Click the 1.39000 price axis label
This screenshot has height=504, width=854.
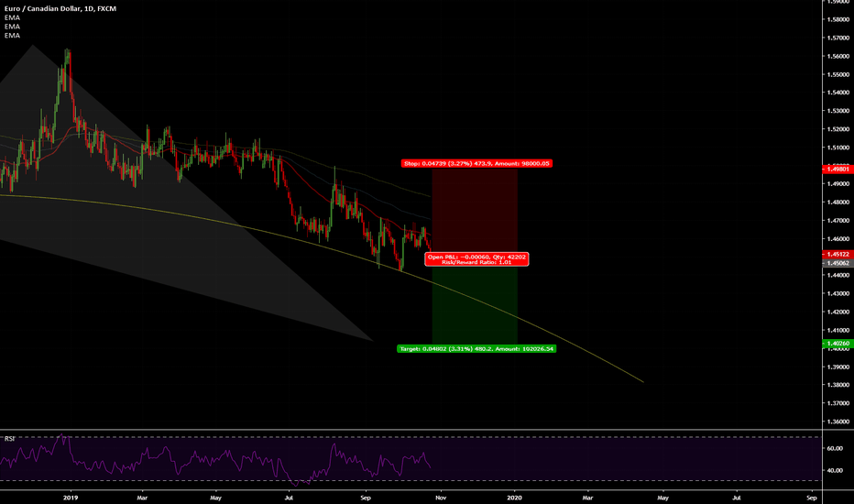click(838, 367)
